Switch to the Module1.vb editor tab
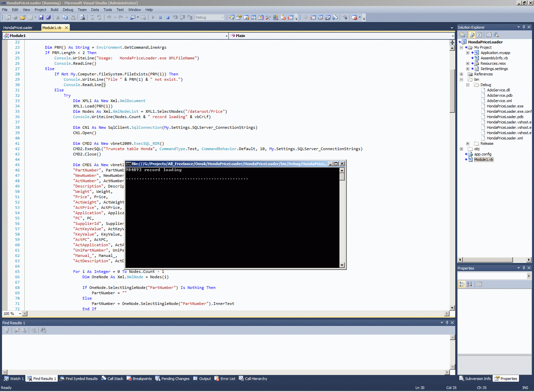The height and width of the screenshot is (392, 534). coord(52,28)
